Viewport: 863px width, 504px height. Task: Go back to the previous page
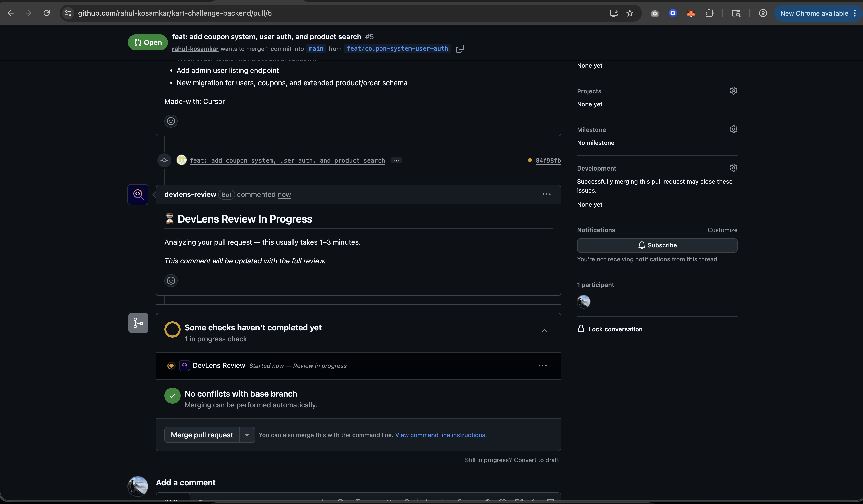[x=11, y=13]
